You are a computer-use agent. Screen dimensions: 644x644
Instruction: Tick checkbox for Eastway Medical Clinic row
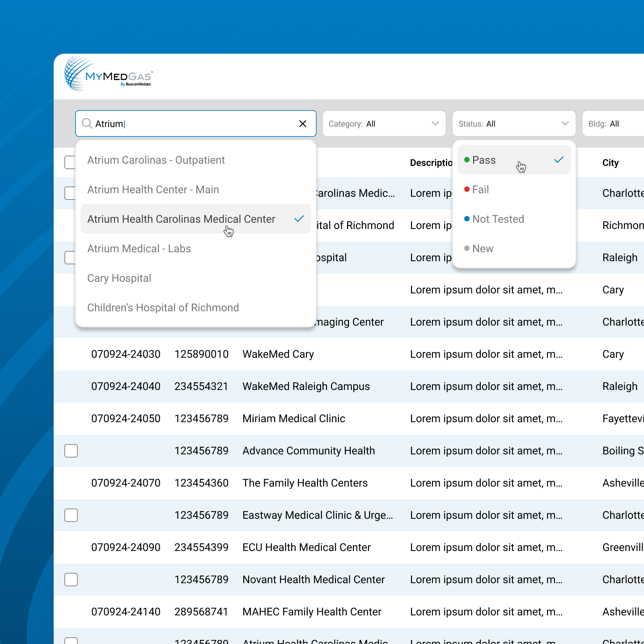(71, 515)
